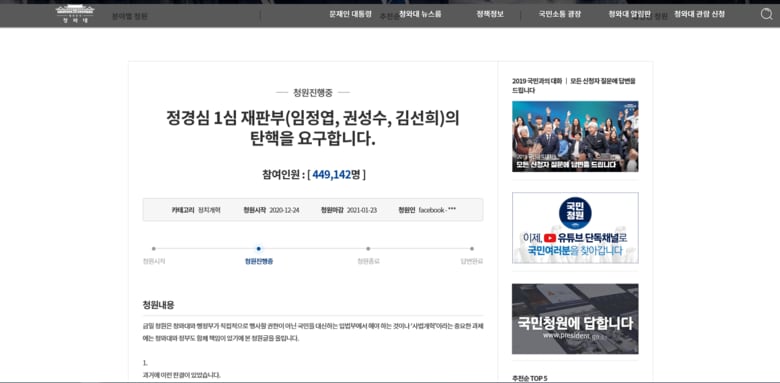The height and width of the screenshot is (383, 780).
Task: Click the active 청원진행중 progress marker
Action: tap(259, 248)
